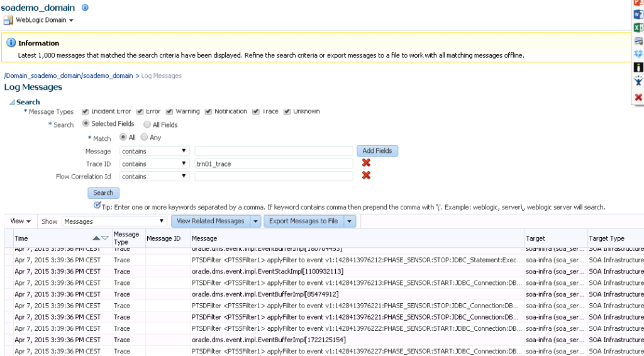
Task: Click the black 'i' app icon in side bar
Action: (x=638, y=67)
